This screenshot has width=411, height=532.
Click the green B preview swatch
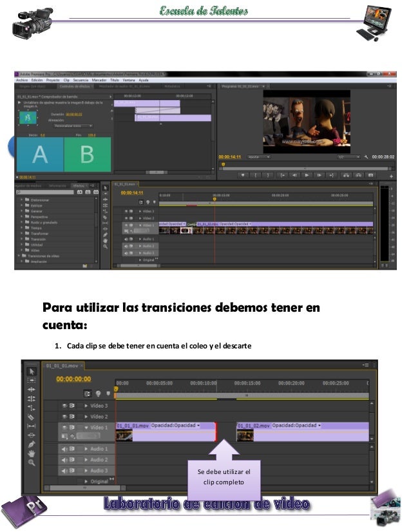[88, 155]
